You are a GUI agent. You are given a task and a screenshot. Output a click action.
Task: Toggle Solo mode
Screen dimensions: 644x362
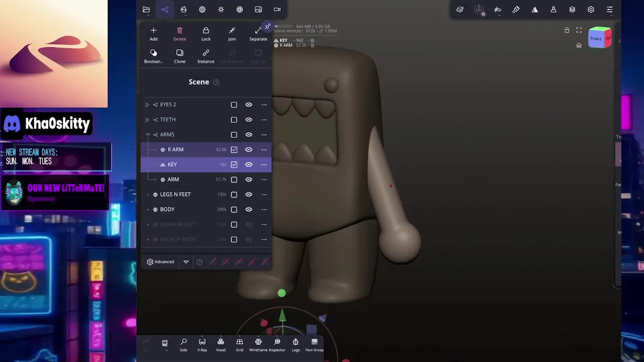pos(184,345)
